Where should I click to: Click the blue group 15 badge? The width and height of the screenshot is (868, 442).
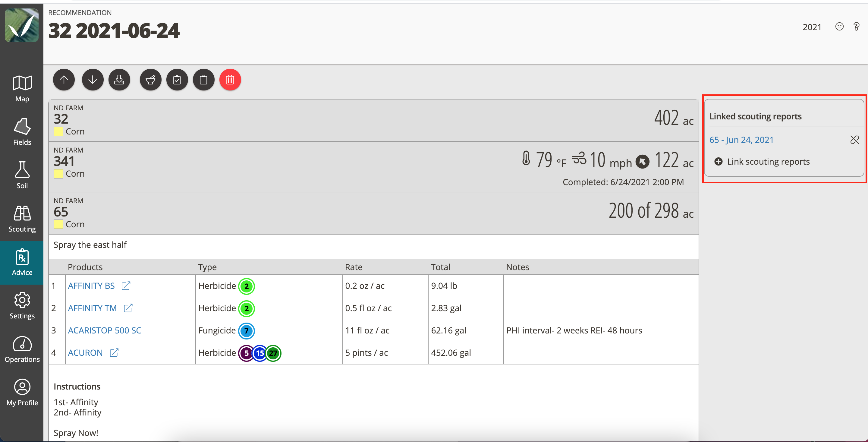point(260,353)
